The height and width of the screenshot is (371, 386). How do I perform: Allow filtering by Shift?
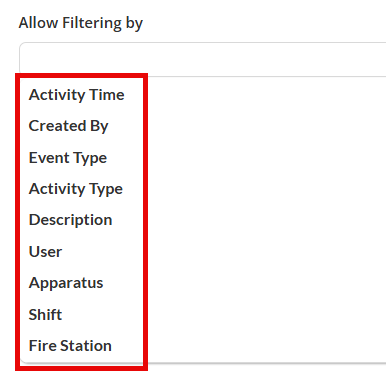[45, 314]
